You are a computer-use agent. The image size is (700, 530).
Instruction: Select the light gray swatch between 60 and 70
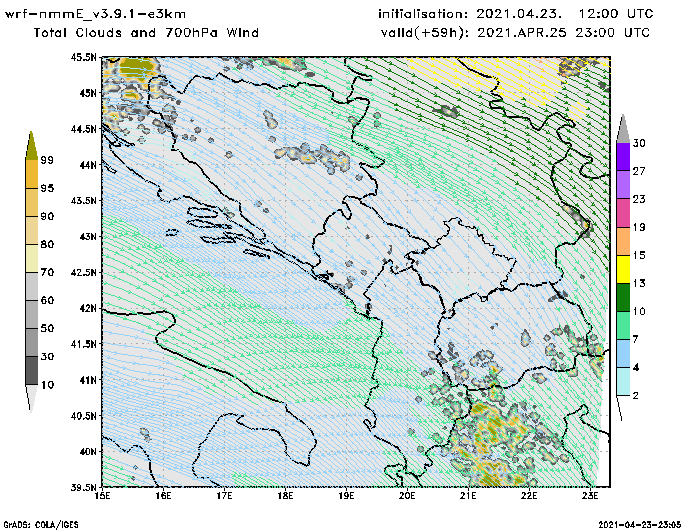pyautogui.click(x=32, y=286)
